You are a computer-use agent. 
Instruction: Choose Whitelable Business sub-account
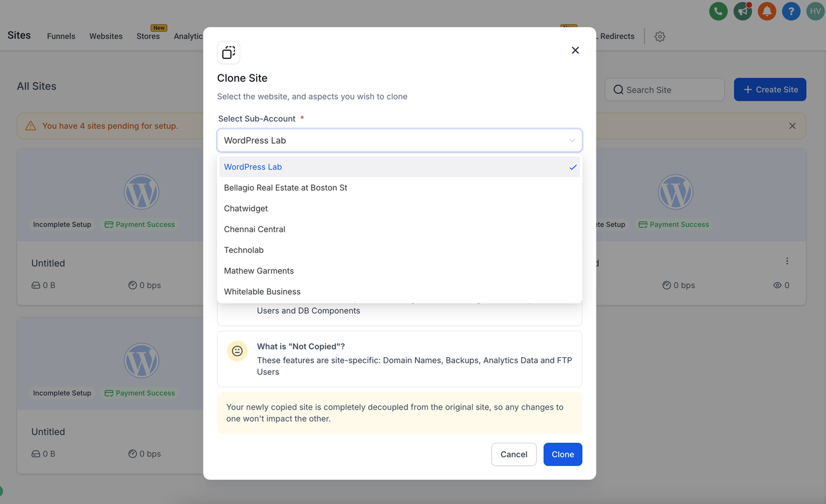coord(399,291)
